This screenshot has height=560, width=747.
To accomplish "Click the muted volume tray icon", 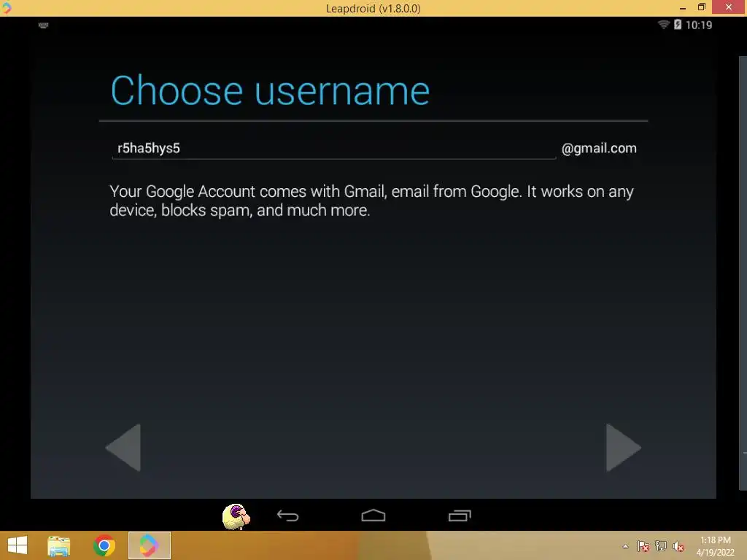I will tap(678, 546).
